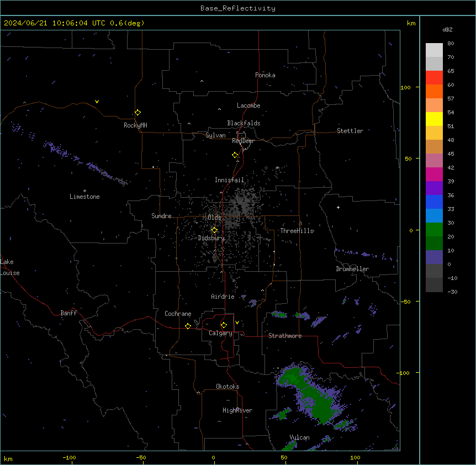Viewport: 476px width, 465px height.
Task: Click the Okotoks label
Action: [228, 387]
